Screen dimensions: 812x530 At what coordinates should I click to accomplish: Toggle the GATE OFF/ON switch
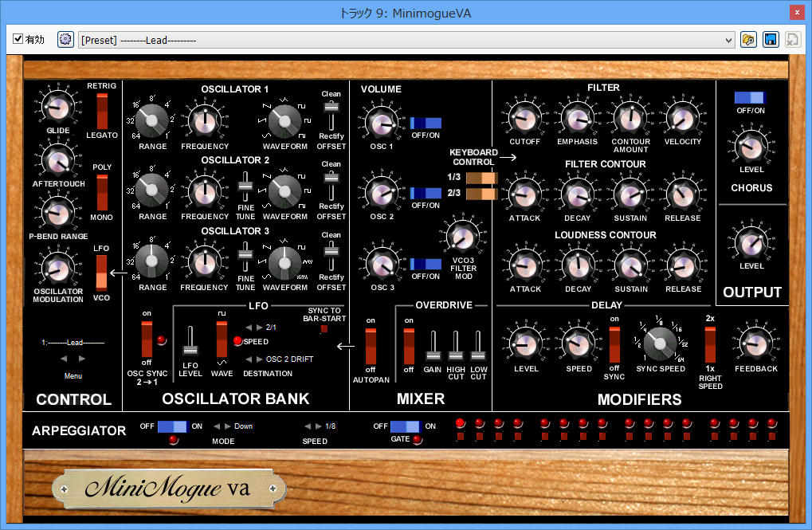point(405,426)
